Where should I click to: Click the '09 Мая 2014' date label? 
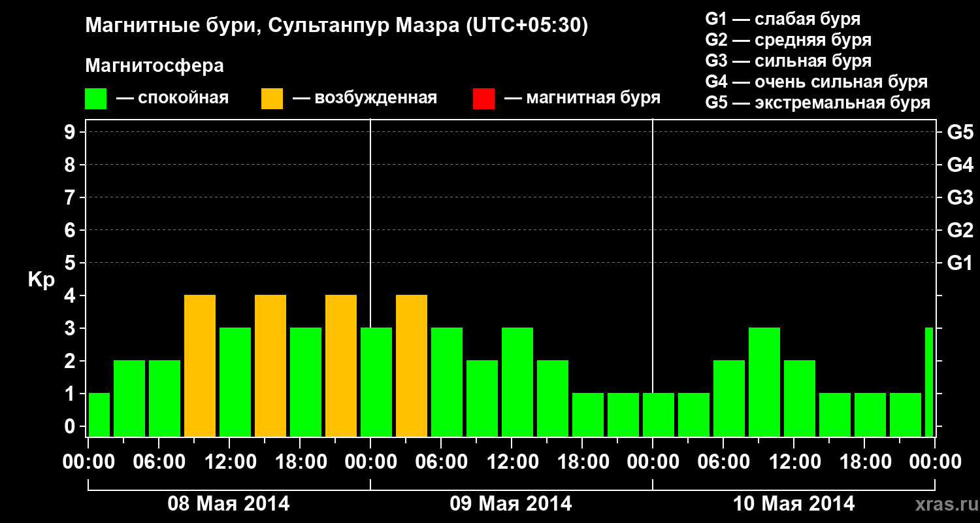(511, 504)
